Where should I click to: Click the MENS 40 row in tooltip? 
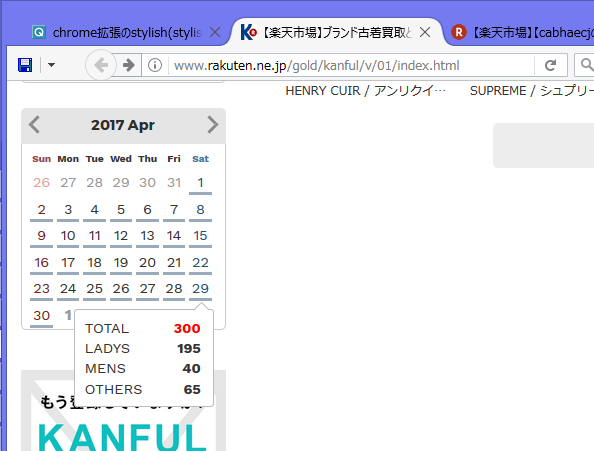pos(142,368)
